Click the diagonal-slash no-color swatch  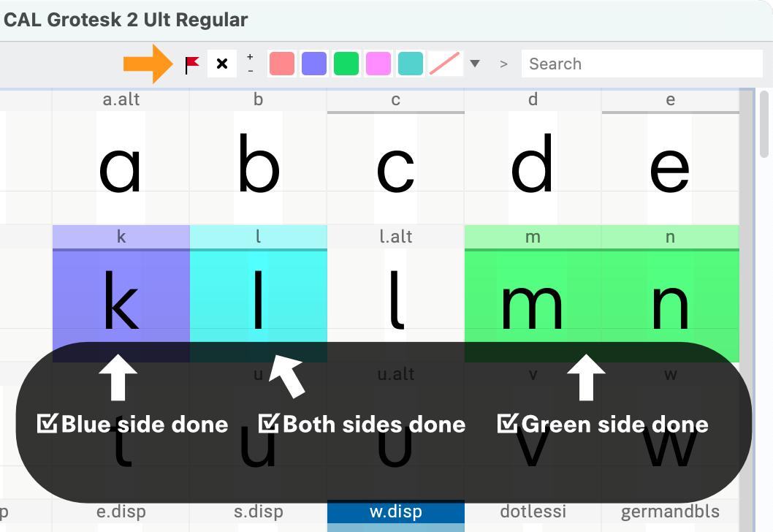(445, 64)
